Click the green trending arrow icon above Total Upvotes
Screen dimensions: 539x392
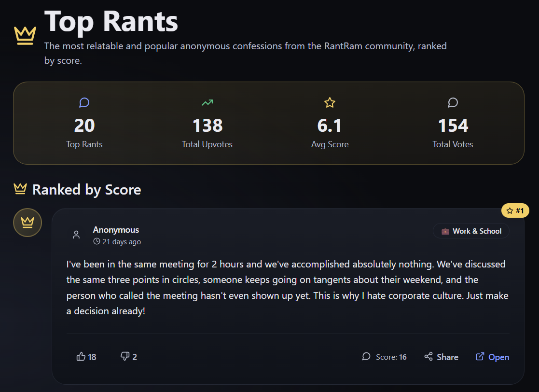(207, 102)
